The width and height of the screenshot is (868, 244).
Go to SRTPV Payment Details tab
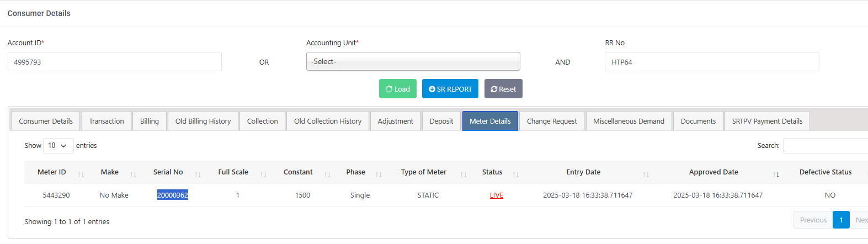tap(767, 121)
